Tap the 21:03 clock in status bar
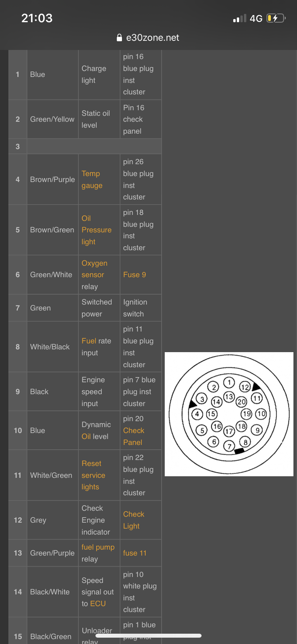Viewport: 297px width, 644px height. 37,18
